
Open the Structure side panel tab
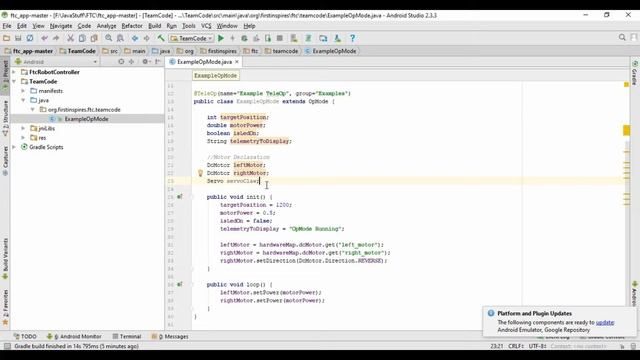pos(5,118)
